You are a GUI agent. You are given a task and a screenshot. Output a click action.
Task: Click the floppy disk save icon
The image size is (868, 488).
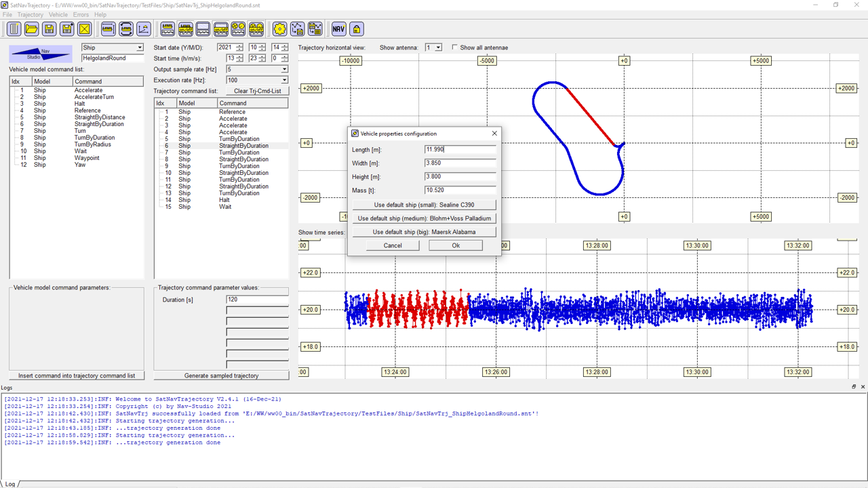tap(50, 28)
